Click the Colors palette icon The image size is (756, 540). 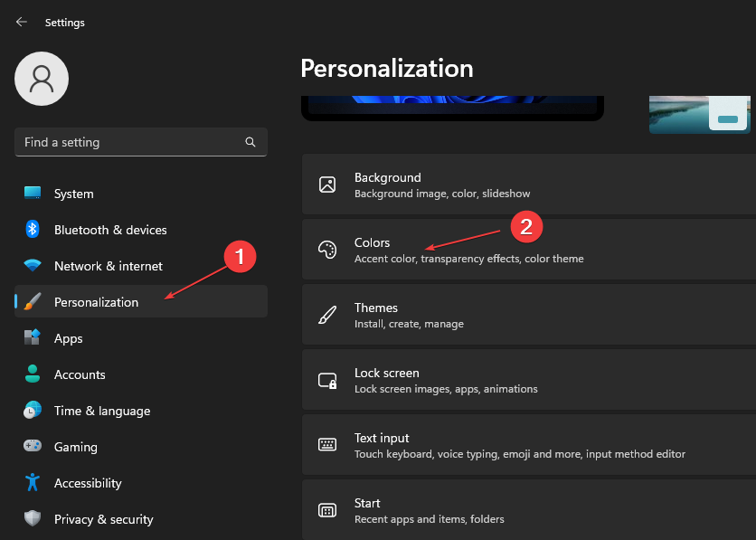click(327, 250)
